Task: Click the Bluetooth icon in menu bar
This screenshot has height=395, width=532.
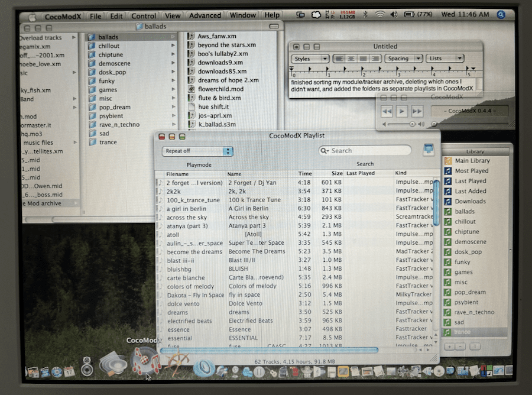Action: point(365,14)
